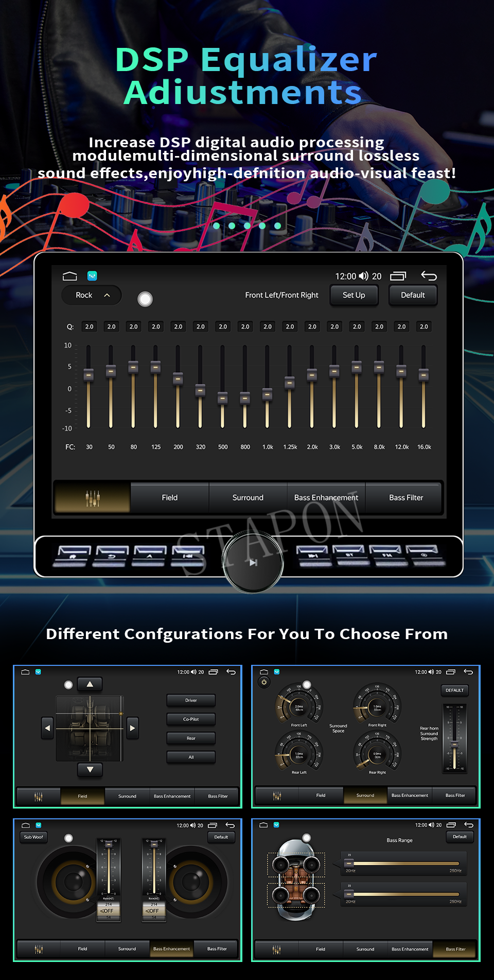Click the up arrow in the Field panel

[90, 684]
